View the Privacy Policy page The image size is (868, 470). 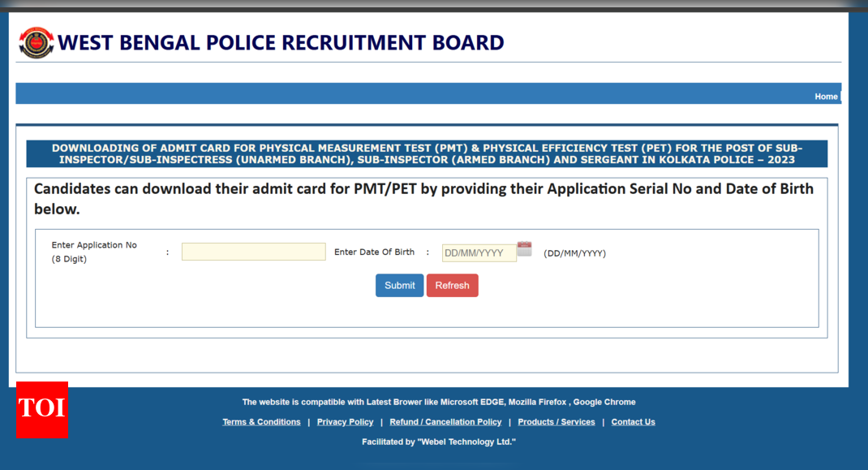[x=345, y=421]
